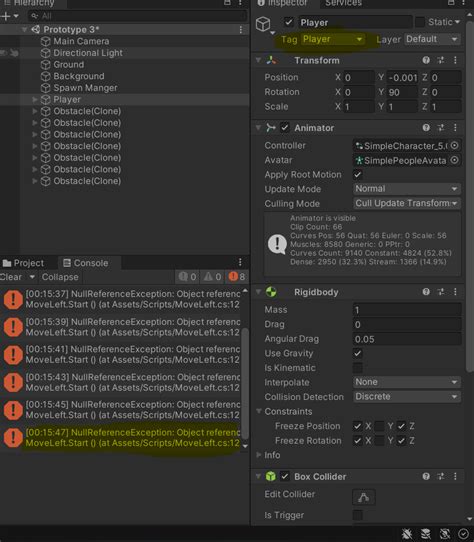
Task: Open Console panel three-dot menu
Action: pos(240,262)
